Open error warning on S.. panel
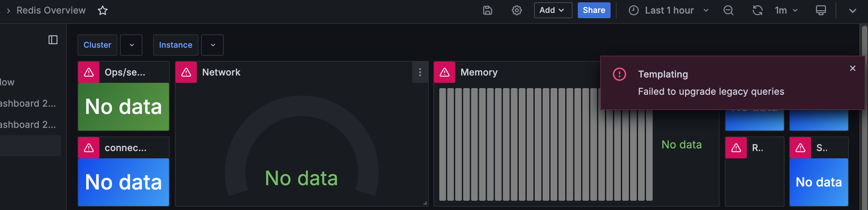The image size is (868, 210). [x=800, y=148]
